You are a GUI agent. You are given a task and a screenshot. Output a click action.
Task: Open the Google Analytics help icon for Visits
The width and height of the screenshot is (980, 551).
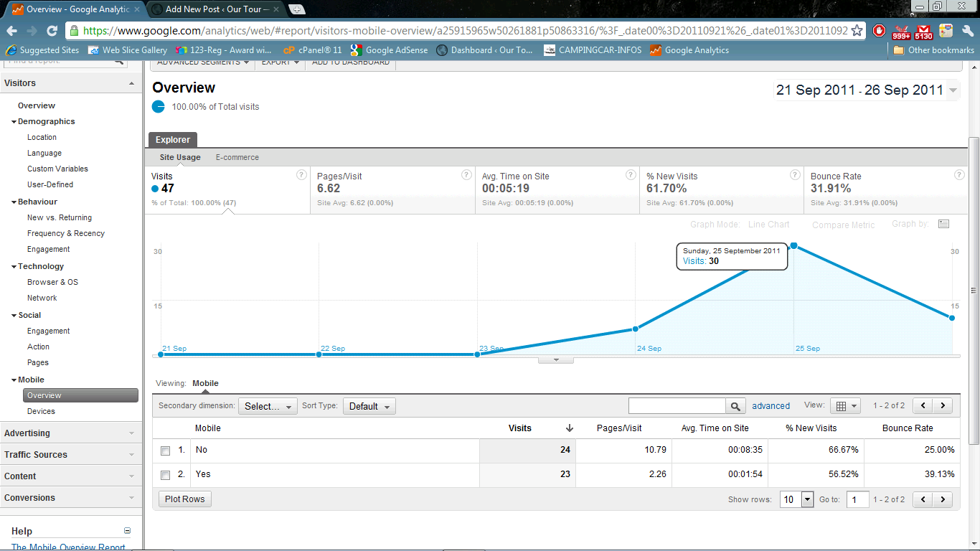[302, 174]
